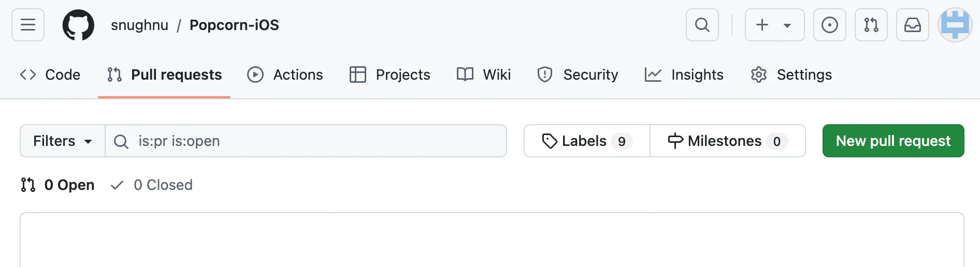
Task: Open the search magnifier button
Action: [x=702, y=25]
